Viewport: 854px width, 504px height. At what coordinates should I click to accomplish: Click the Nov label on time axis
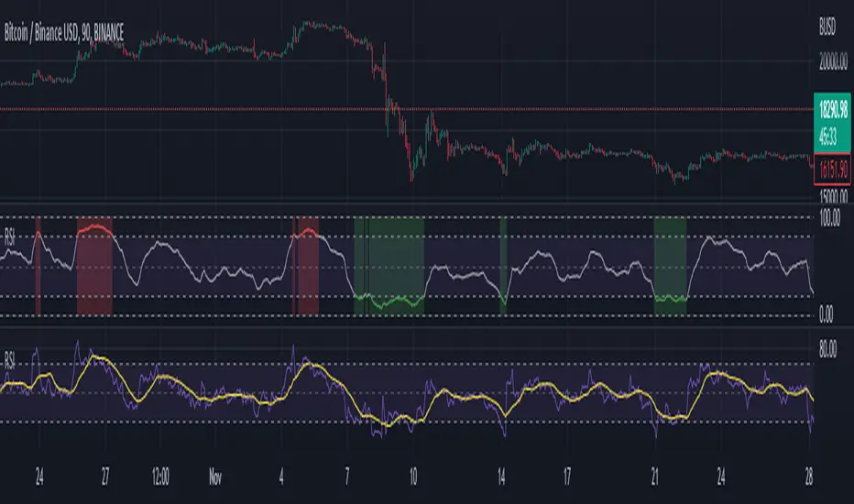[x=215, y=477]
